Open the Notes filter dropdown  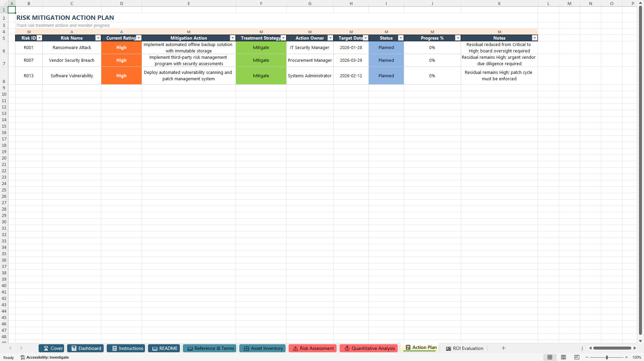[535, 38]
